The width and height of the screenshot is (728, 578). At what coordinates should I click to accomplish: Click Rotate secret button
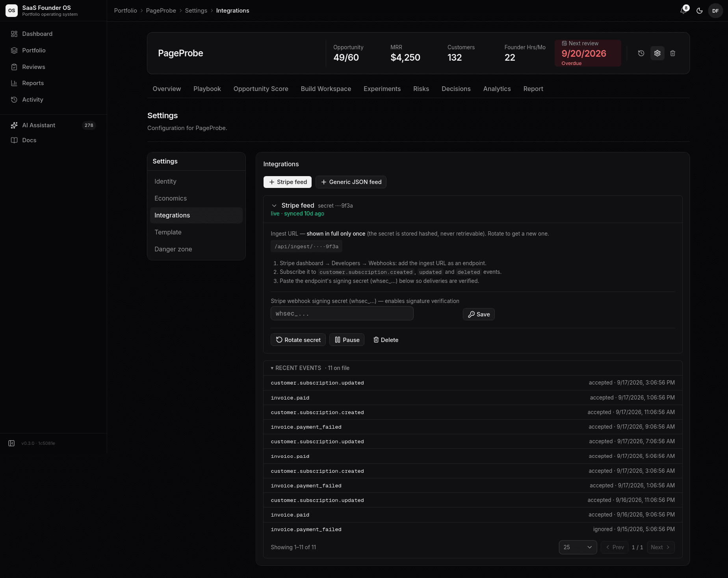pos(298,340)
